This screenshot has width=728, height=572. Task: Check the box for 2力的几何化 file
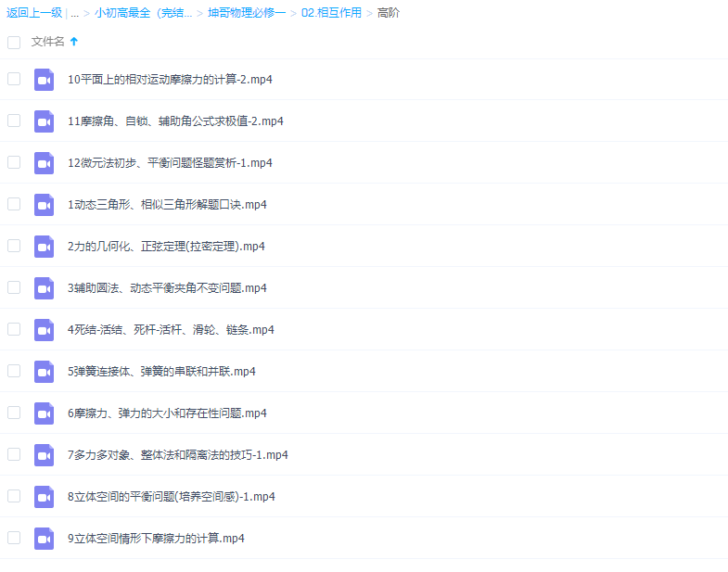(x=14, y=246)
